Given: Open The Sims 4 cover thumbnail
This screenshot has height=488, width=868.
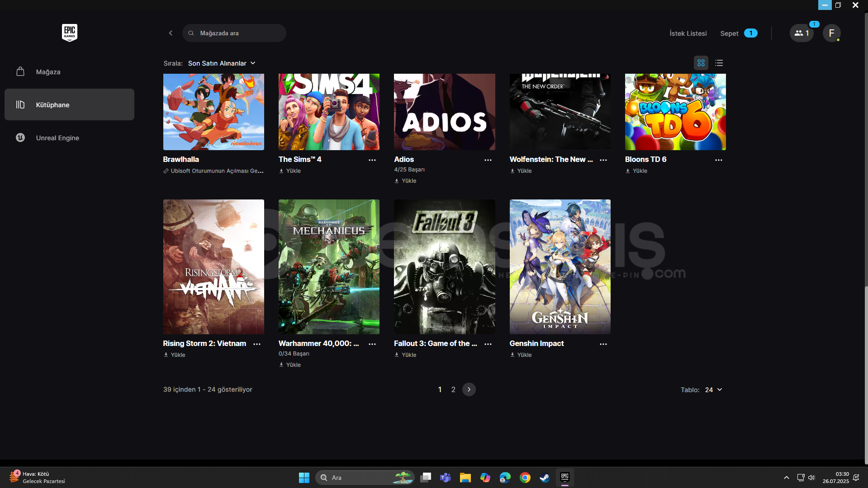Looking at the screenshot, I should [329, 112].
